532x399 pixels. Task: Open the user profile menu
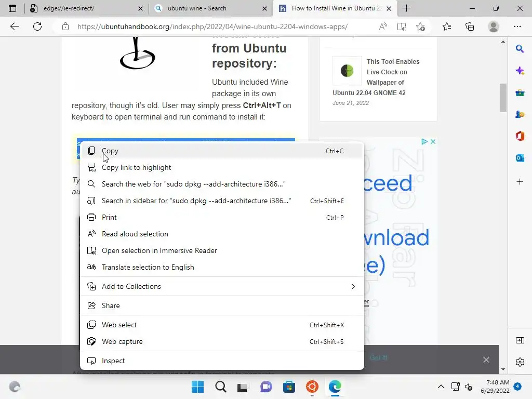[494, 27]
